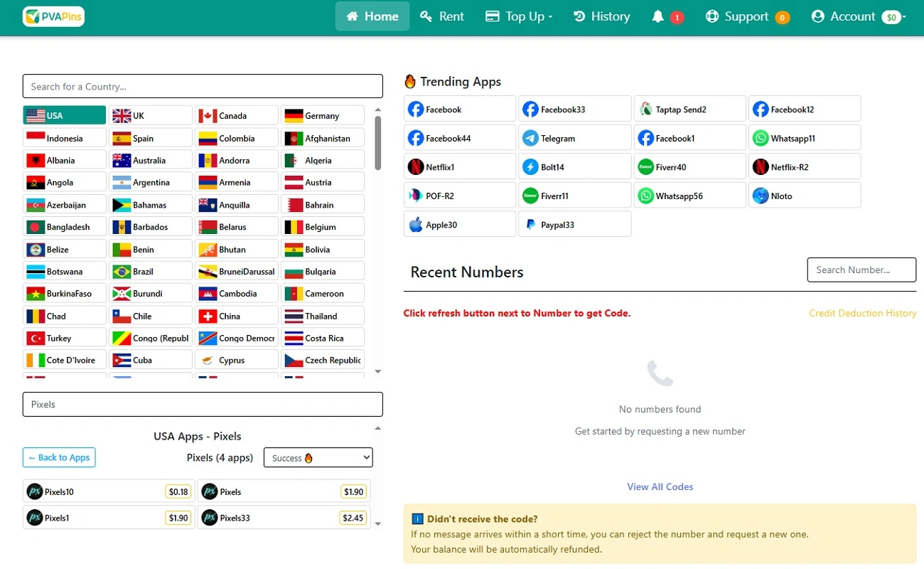Image resolution: width=924 pixels, height=569 pixels.
Task: Choose Spain in the country list
Action: pos(151,138)
